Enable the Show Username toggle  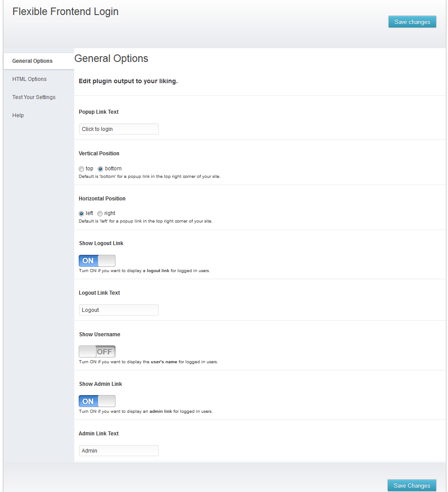tap(97, 351)
